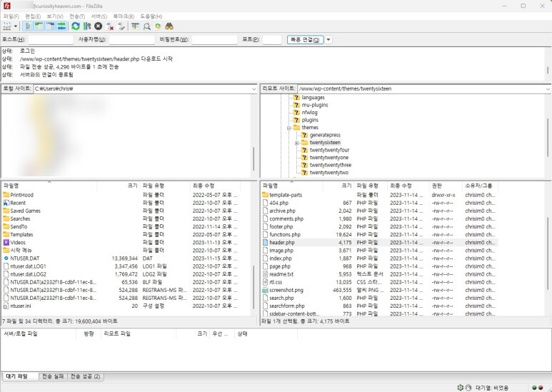Select twentytwentyone theme folder

(328, 158)
